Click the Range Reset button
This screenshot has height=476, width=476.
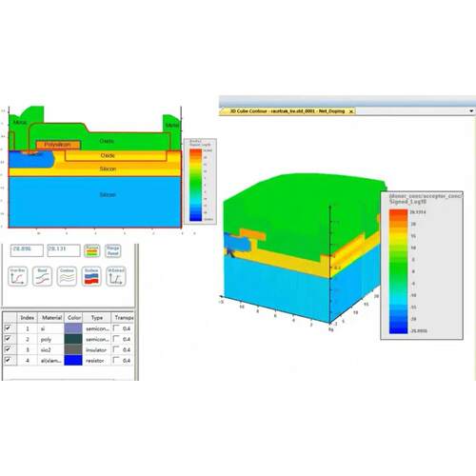click(113, 250)
